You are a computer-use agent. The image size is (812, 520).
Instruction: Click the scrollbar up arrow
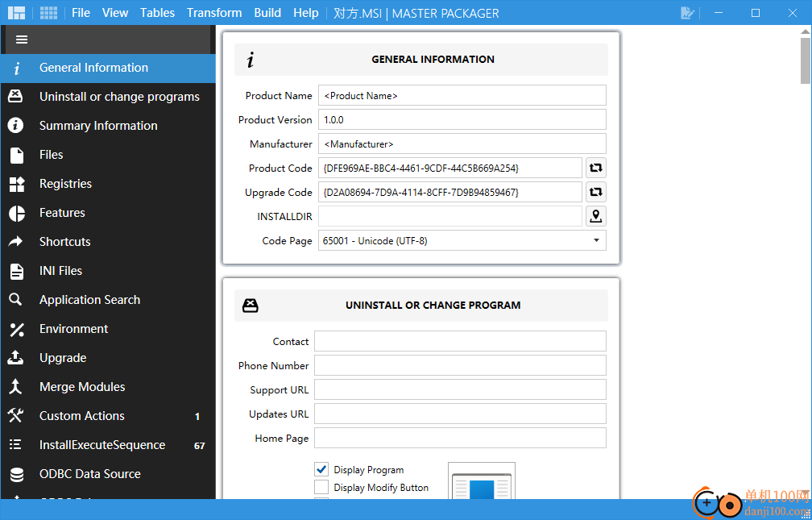(806, 32)
